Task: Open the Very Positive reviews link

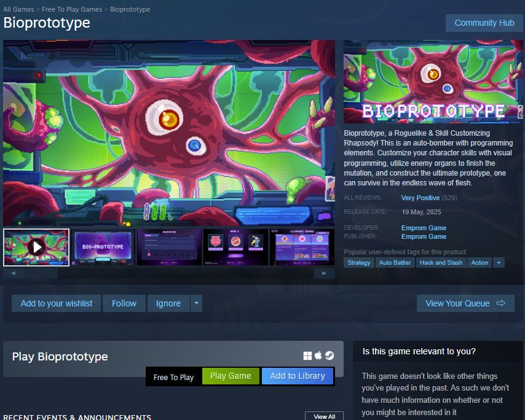Action: 420,198
